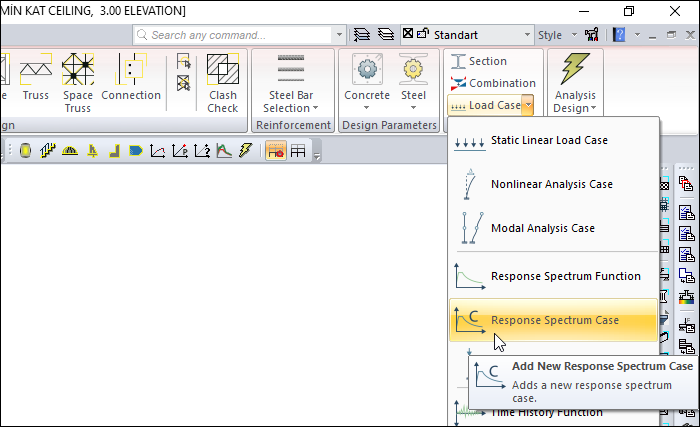This screenshot has height=427, width=700.
Task: Select Static Linear Load Case
Action: point(549,141)
